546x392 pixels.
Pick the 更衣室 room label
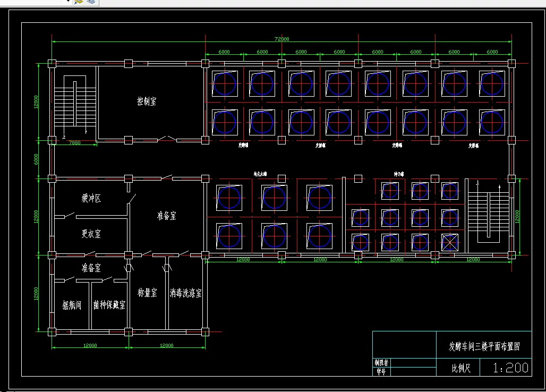(x=91, y=234)
